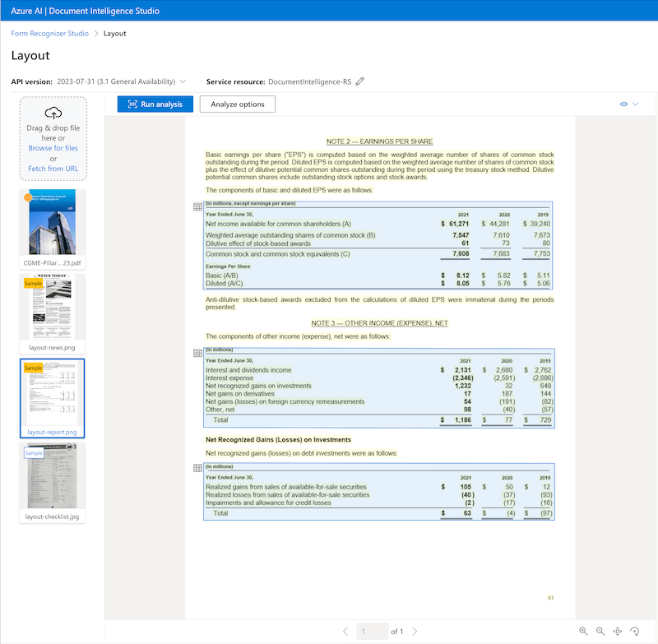This screenshot has width=658, height=644.
Task: Open the chevron next to the eye icon
Action: click(x=636, y=104)
